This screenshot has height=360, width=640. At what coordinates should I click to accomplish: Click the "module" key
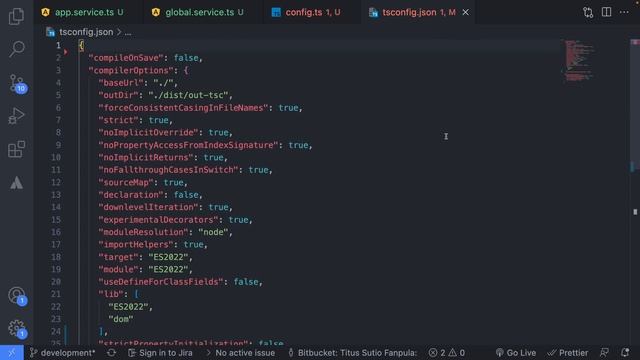coord(118,269)
